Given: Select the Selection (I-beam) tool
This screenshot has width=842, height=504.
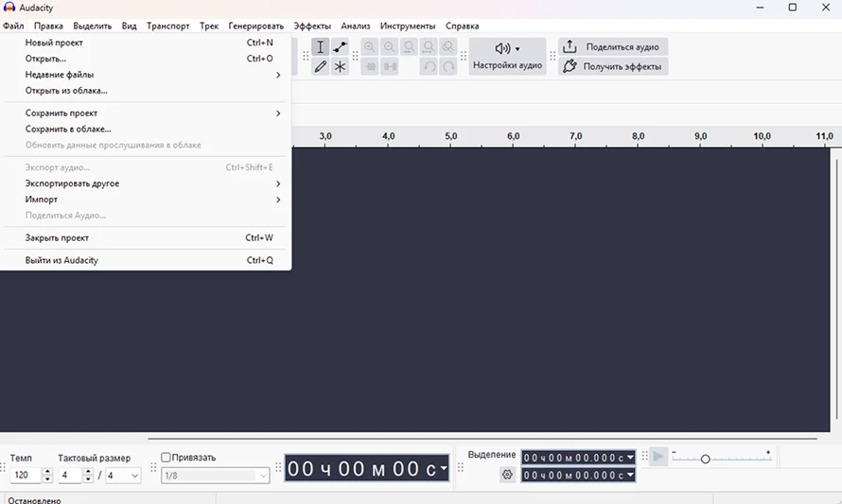Looking at the screenshot, I should click(321, 47).
